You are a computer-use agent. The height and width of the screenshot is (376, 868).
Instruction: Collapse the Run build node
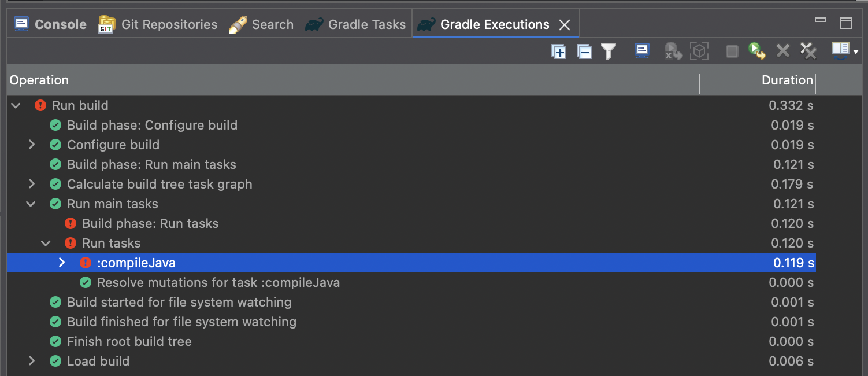click(x=16, y=105)
